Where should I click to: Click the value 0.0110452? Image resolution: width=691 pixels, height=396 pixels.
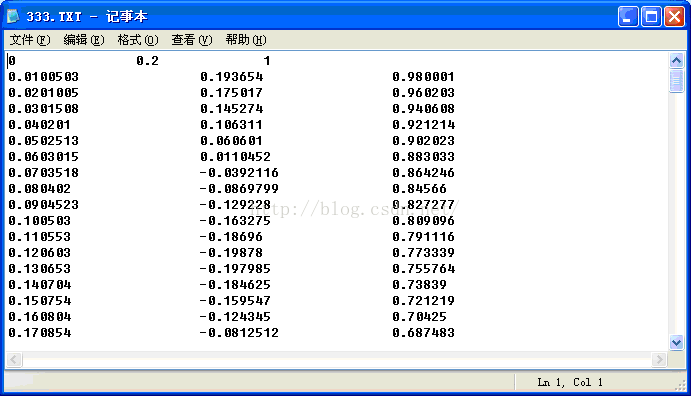pyautogui.click(x=235, y=156)
